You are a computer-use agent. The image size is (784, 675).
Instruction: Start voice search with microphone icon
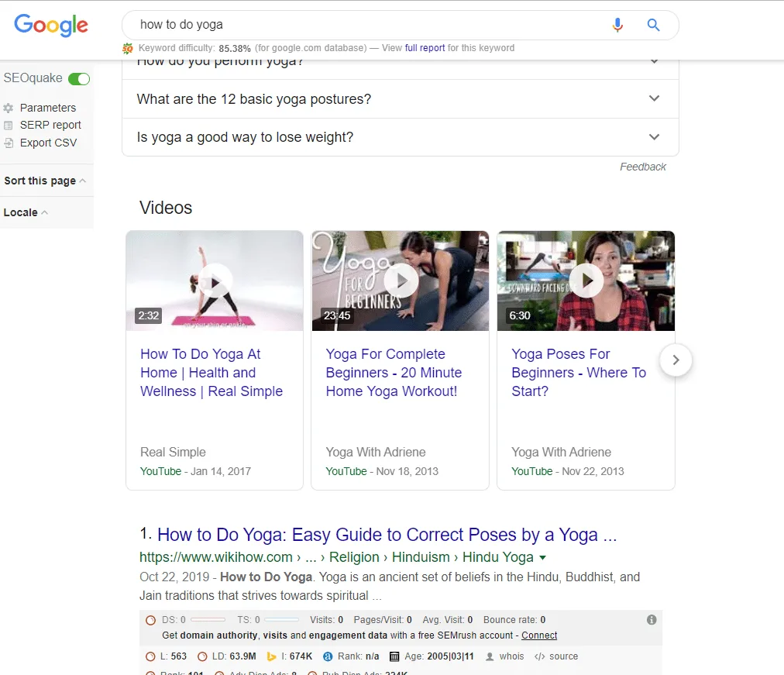point(617,25)
